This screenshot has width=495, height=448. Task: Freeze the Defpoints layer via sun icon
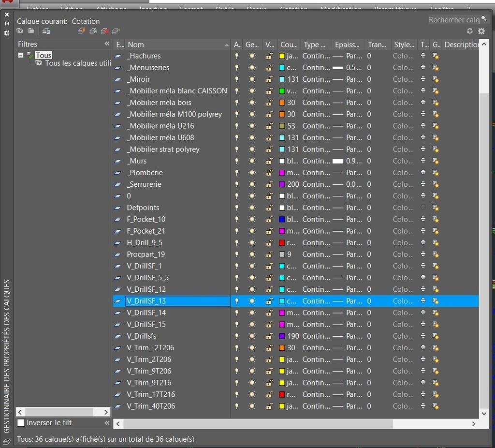tap(252, 208)
